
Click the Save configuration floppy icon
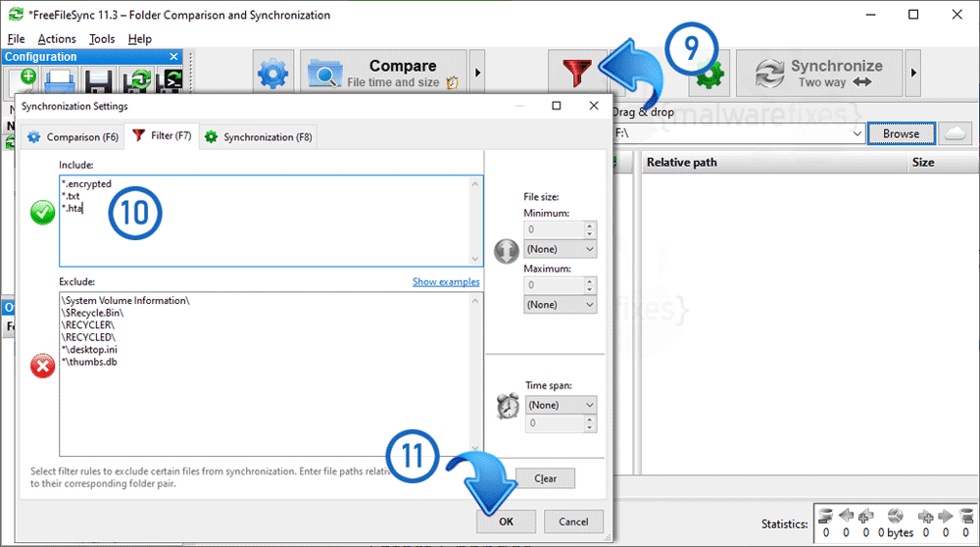point(98,82)
